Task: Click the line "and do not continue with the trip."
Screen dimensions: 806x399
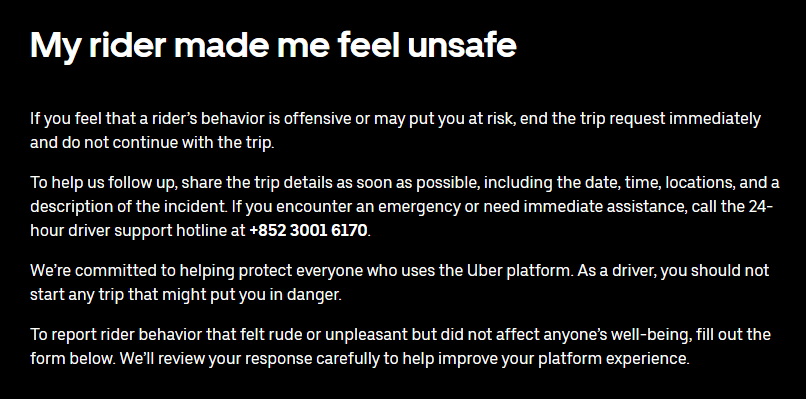Action: pyautogui.click(x=152, y=142)
